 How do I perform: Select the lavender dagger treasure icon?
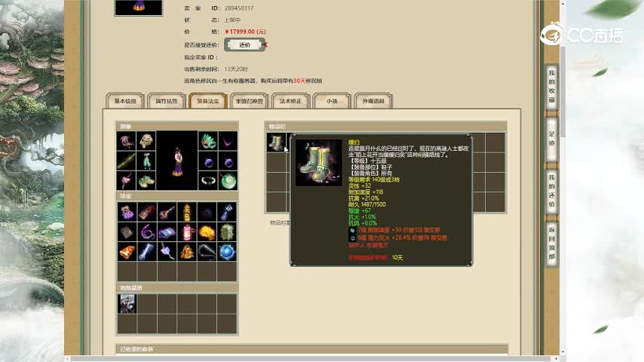(x=167, y=252)
